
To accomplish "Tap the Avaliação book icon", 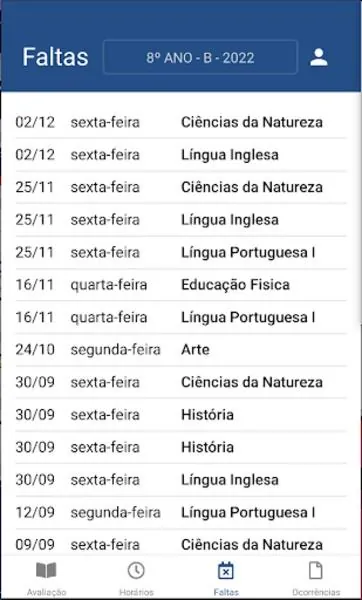I will [46, 571].
